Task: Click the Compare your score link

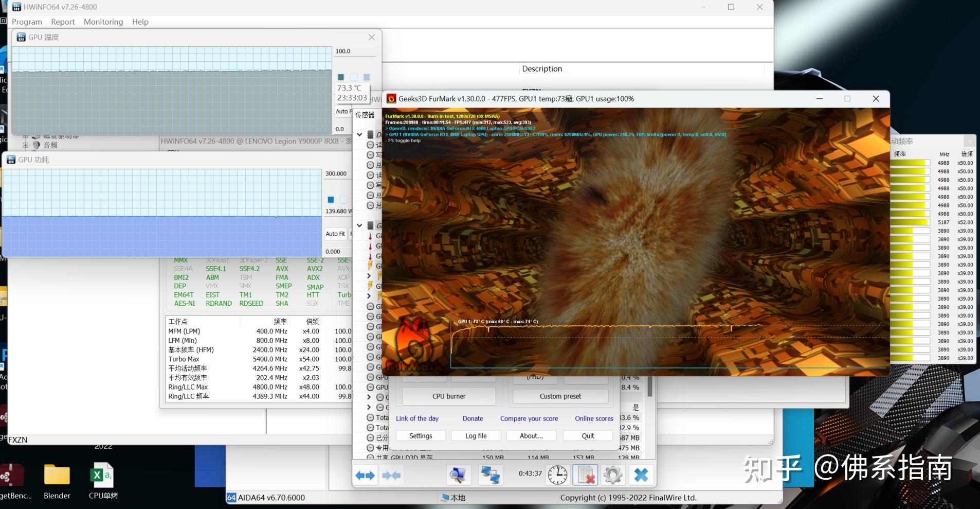Action: (x=529, y=418)
